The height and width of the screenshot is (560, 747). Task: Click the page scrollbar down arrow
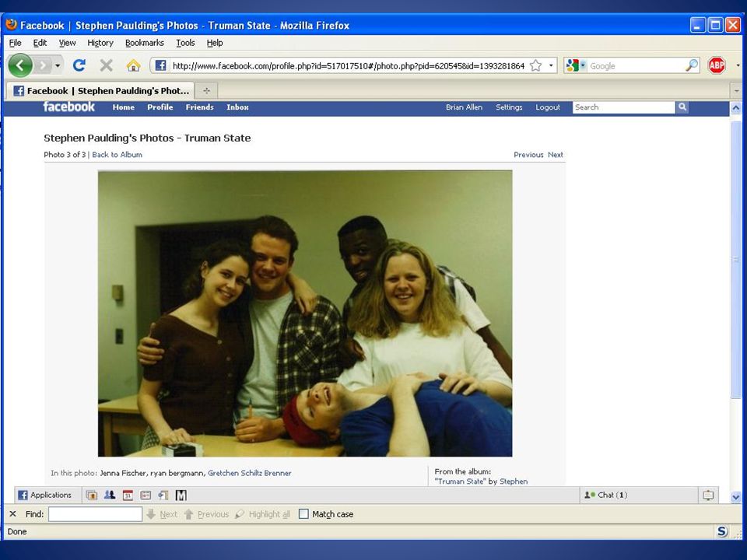click(x=735, y=497)
